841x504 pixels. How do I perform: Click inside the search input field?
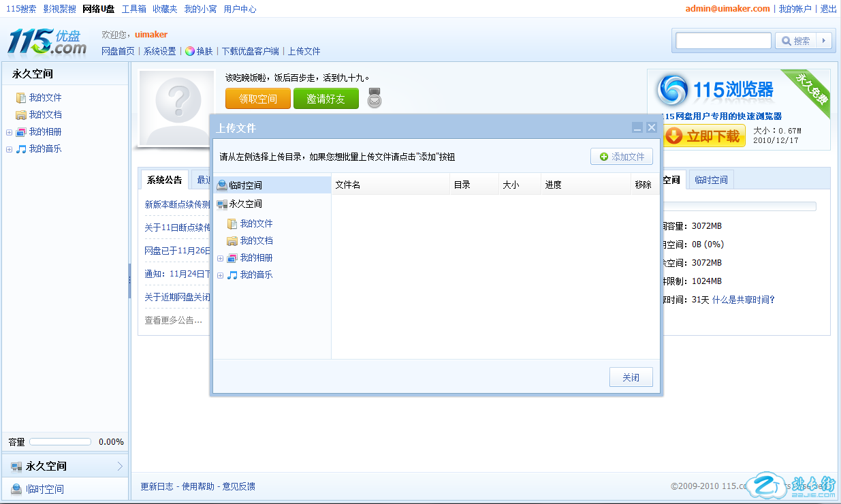coord(723,41)
